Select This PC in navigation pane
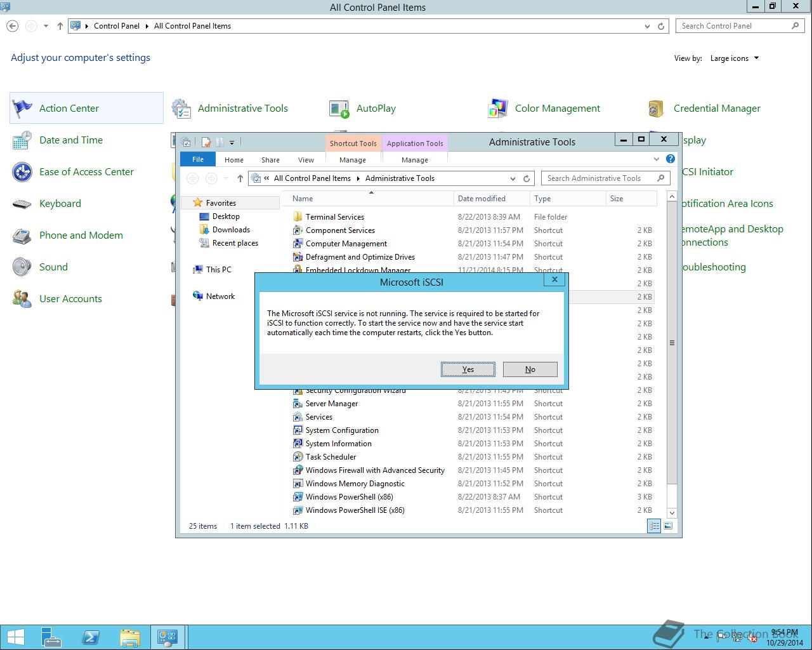Screen dimensions: 812x650 (218, 270)
